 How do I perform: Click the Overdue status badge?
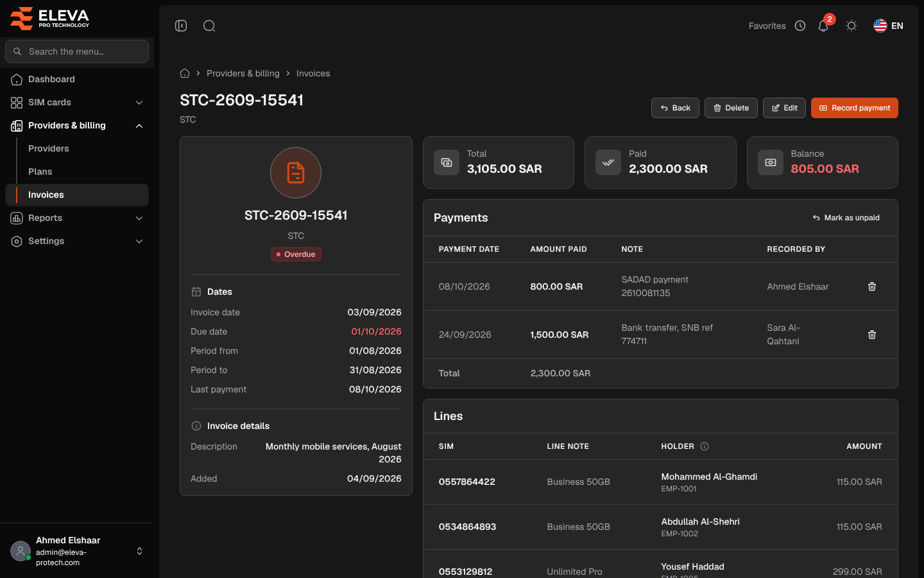click(296, 254)
